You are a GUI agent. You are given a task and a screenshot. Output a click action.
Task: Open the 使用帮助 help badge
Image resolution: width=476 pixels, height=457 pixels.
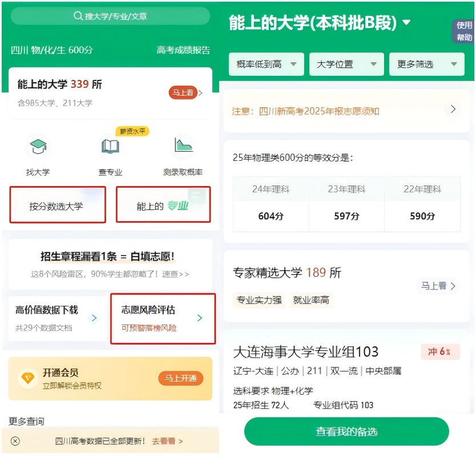464,31
